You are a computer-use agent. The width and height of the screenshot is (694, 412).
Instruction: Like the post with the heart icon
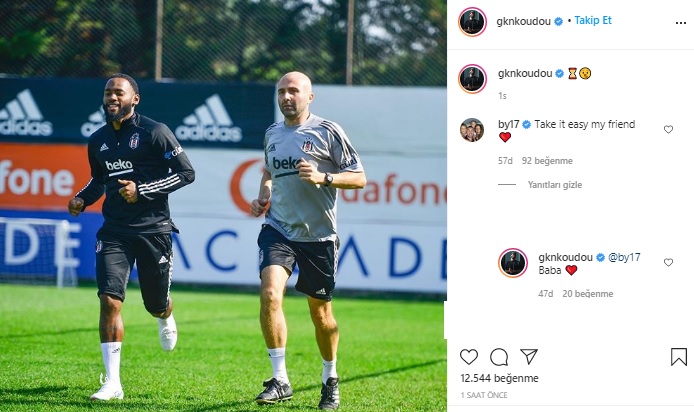469,357
